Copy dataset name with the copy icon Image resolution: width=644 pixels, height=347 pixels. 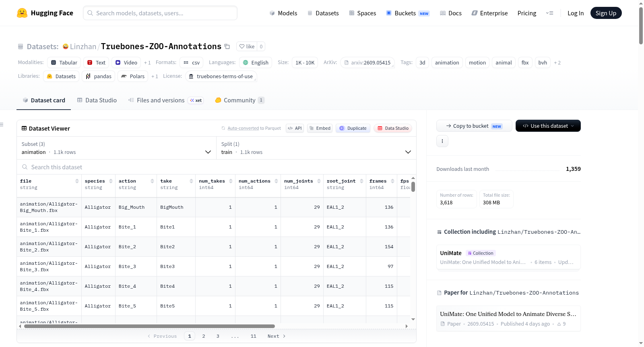click(227, 46)
